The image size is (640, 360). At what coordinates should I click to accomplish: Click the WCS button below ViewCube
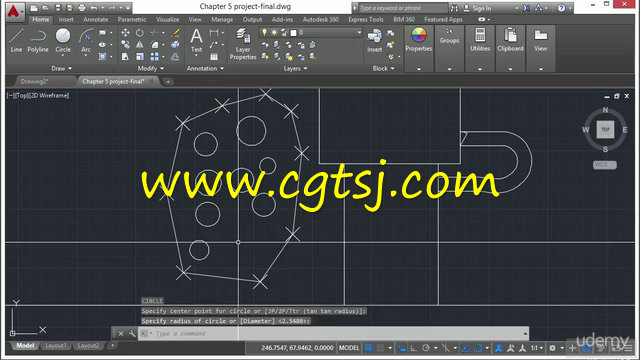point(604,165)
